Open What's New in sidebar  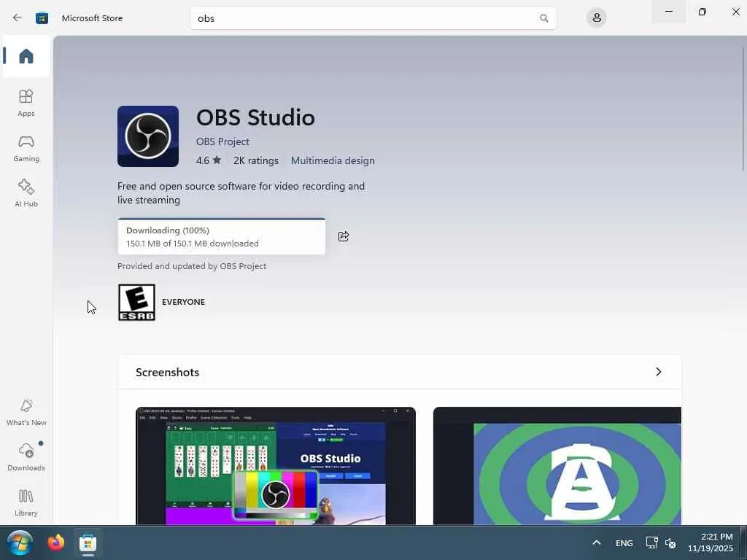click(x=26, y=413)
